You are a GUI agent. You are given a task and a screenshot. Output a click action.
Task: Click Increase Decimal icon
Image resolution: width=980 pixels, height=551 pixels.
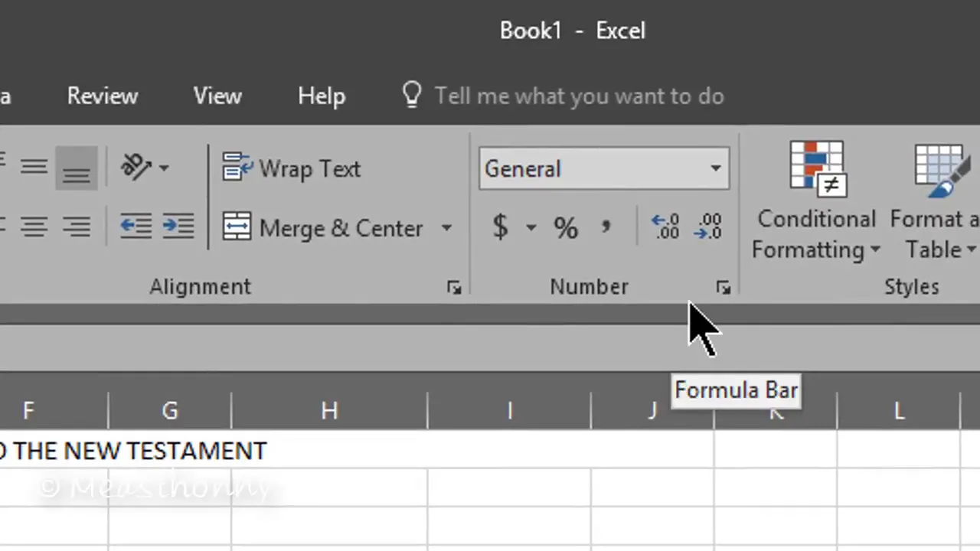pyautogui.click(x=665, y=227)
